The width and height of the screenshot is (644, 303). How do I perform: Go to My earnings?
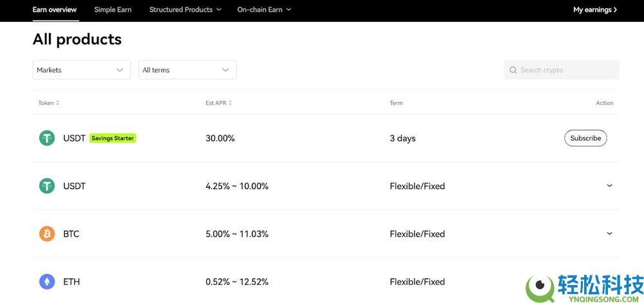point(595,10)
